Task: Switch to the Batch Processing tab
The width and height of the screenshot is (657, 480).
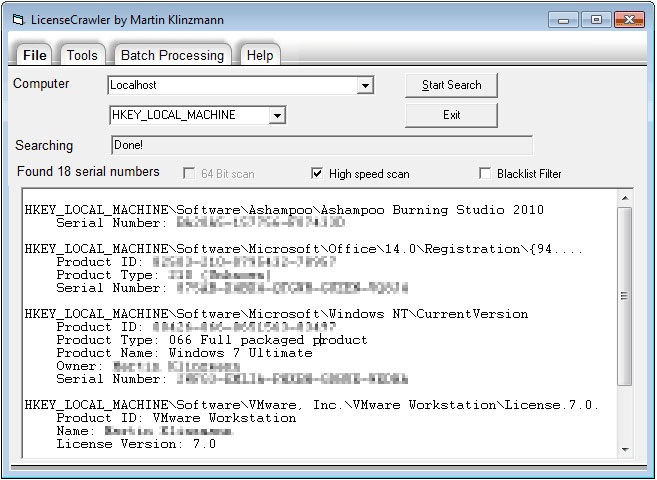Action: pyautogui.click(x=172, y=55)
